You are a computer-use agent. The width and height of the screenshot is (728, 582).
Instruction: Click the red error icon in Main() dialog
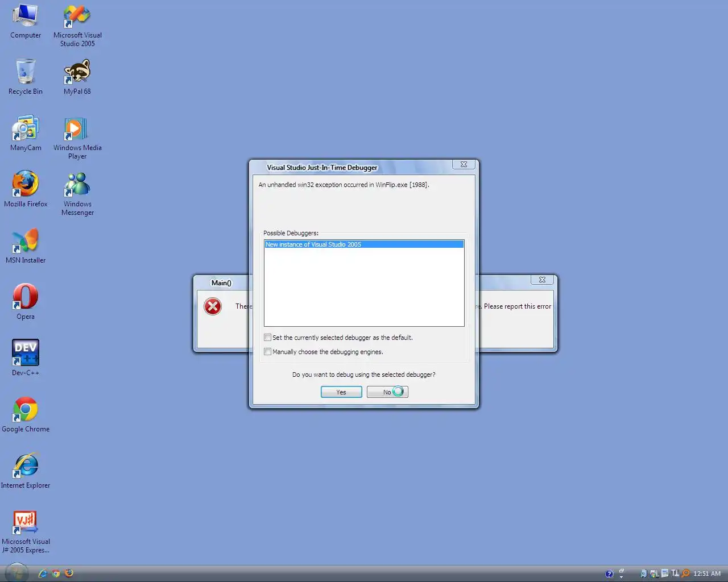(213, 306)
